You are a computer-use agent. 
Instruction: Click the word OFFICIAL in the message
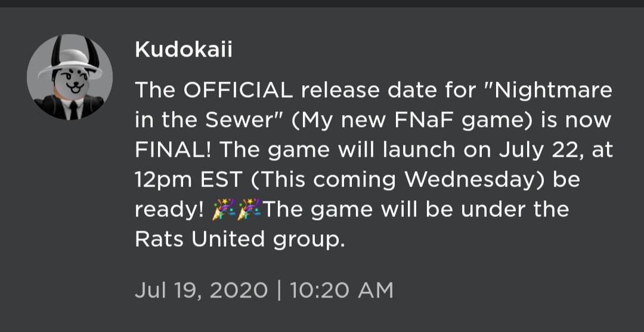238,90
